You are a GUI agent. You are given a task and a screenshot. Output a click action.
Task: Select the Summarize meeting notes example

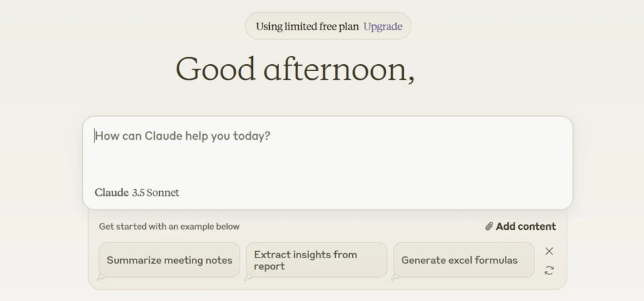[x=169, y=260]
